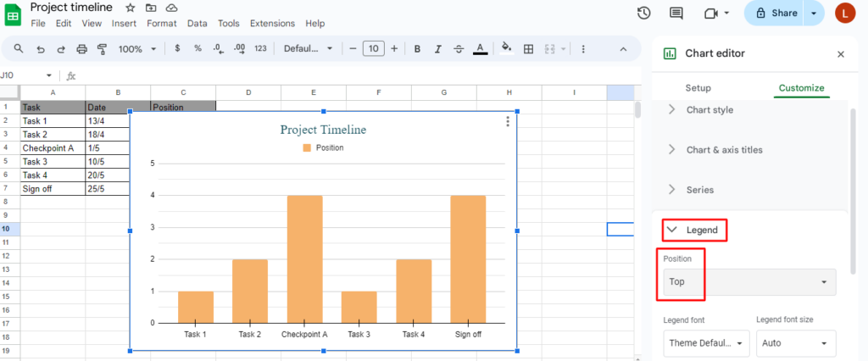Screen dimensions: 868x361
Task: Select cell containing Checkpoint A
Action: [x=53, y=147]
